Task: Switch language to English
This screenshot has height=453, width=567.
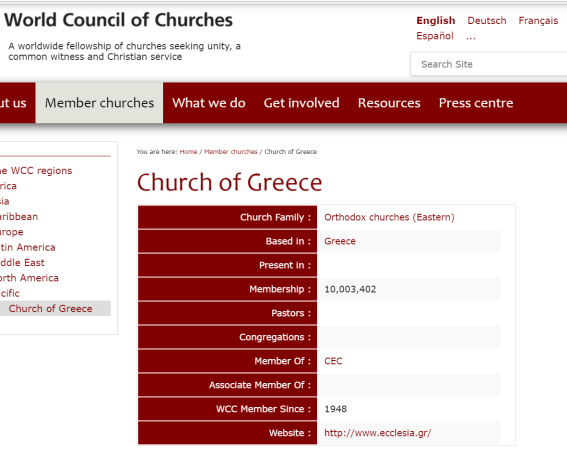Action: (x=436, y=21)
